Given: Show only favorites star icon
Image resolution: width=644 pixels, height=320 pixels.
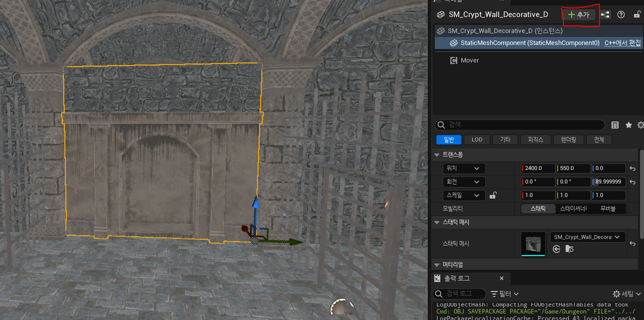Looking at the screenshot, I should click(x=629, y=125).
